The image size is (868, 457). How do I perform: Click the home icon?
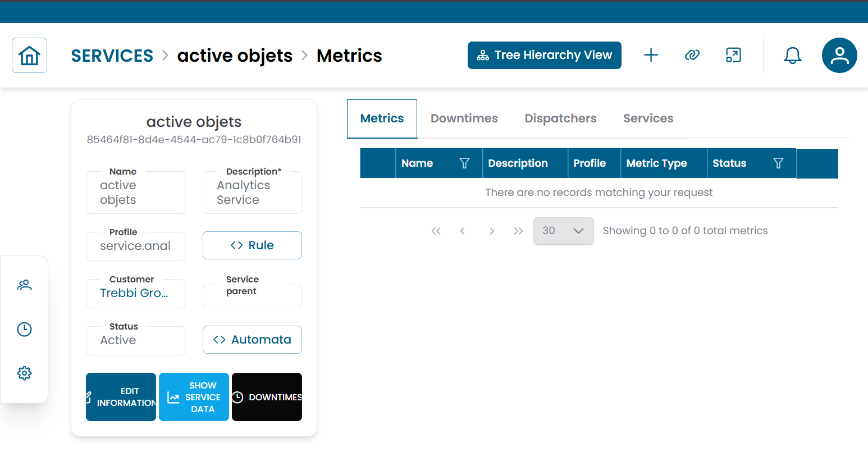coord(29,56)
